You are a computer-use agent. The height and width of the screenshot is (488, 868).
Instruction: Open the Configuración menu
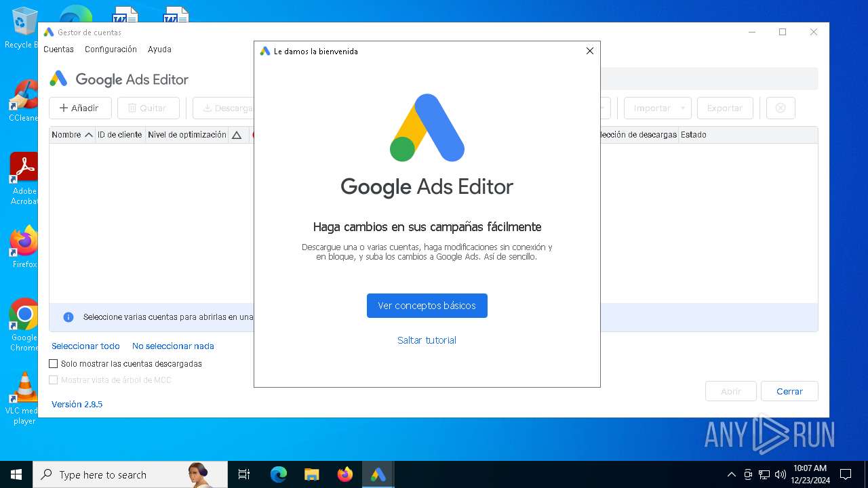coord(111,49)
